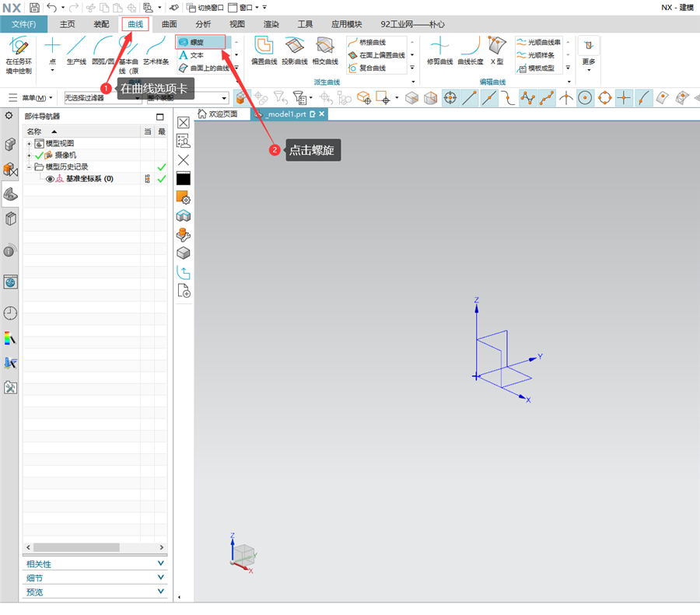
Task: Click Curve Length (曲线长度) tool
Action: coord(471,51)
